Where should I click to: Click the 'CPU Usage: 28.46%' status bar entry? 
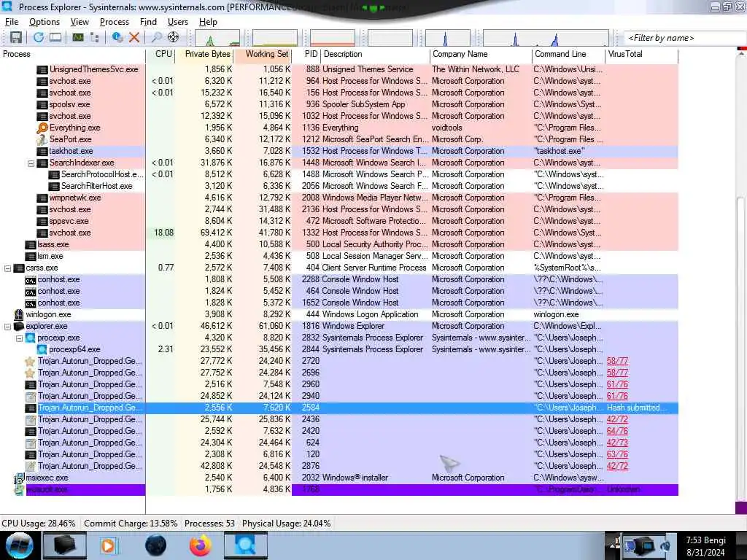[x=39, y=524]
